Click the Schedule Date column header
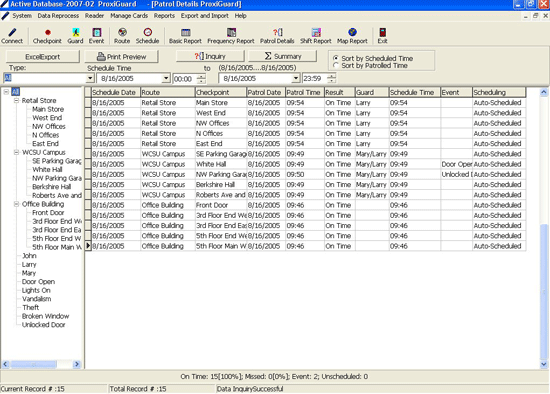This screenshot has width=550, height=394. tap(116, 92)
